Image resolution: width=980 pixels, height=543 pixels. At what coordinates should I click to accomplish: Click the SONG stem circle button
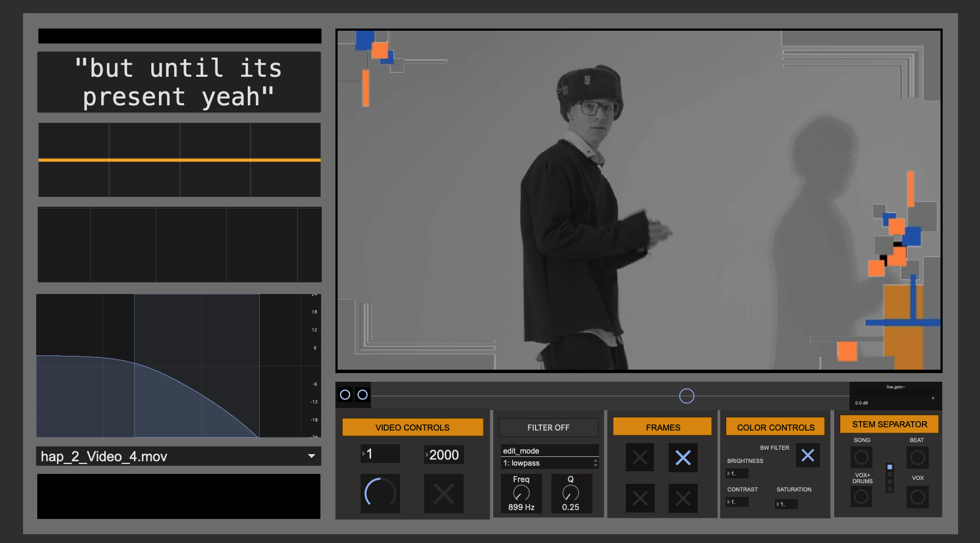click(x=861, y=457)
